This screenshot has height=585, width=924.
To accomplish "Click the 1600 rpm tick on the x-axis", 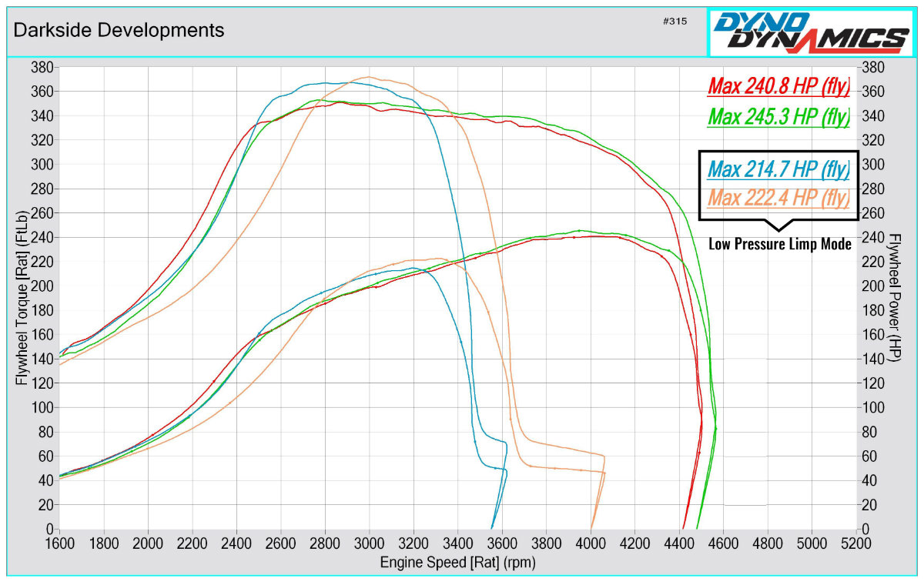I will pos(59,542).
